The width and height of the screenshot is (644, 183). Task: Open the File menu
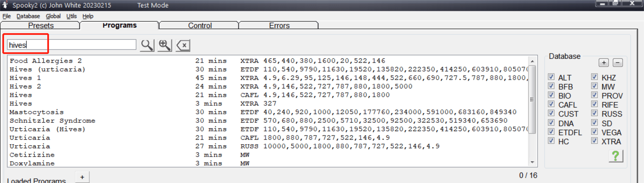coord(7,16)
